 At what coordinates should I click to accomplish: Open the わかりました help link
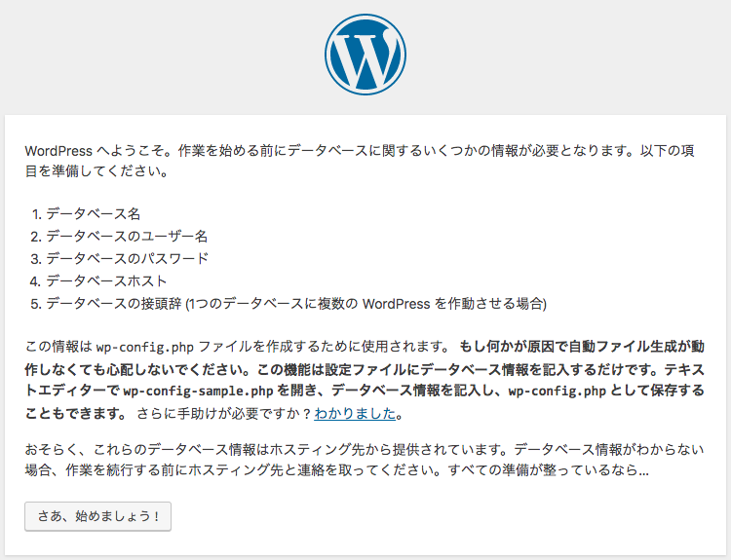pos(355,413)
